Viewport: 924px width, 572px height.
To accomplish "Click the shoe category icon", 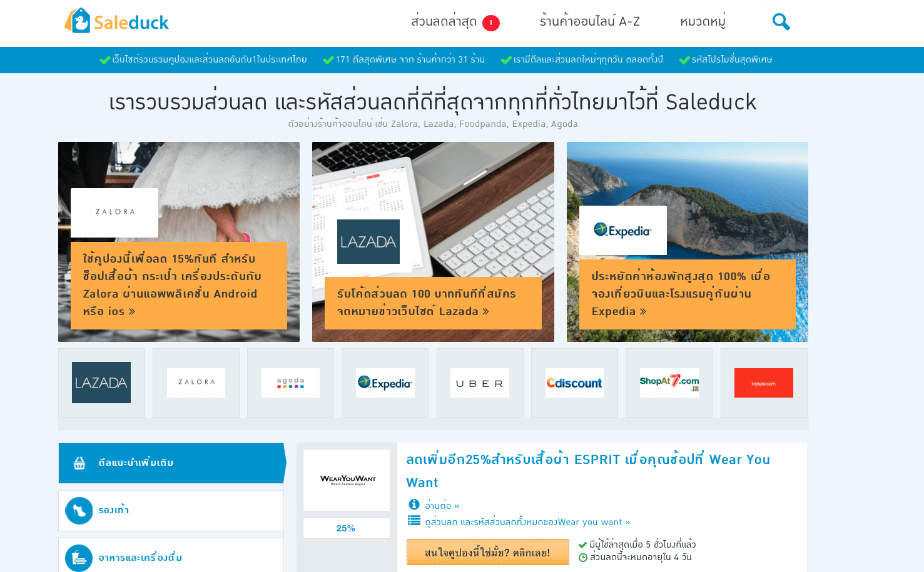I will point(79,511).
